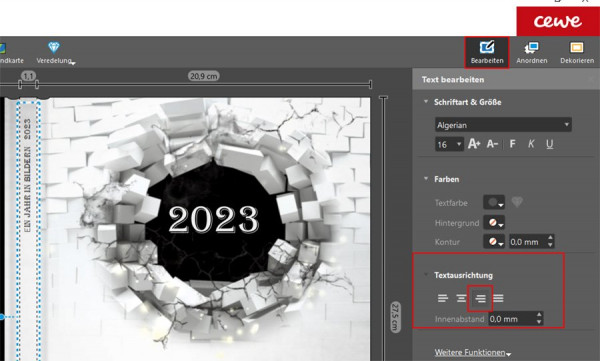Center-align the text
The height and width of the screenshot is (361, 600).
(x=461, y=298)
